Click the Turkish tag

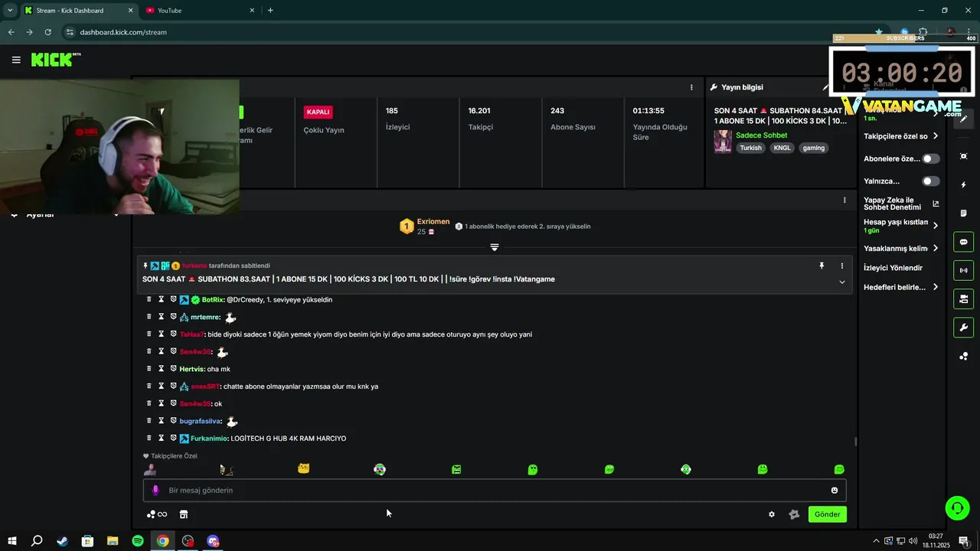coord(751,148)
